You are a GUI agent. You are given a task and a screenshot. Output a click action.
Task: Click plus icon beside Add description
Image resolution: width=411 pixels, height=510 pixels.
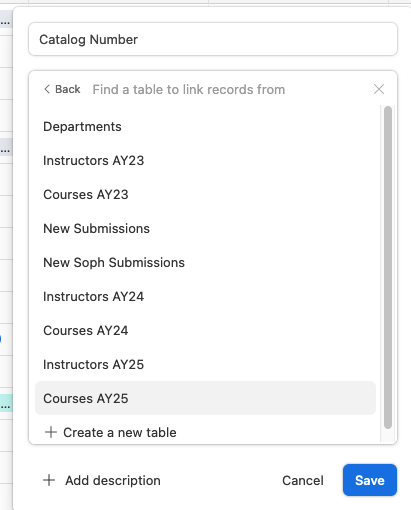[x=49, y=480]
